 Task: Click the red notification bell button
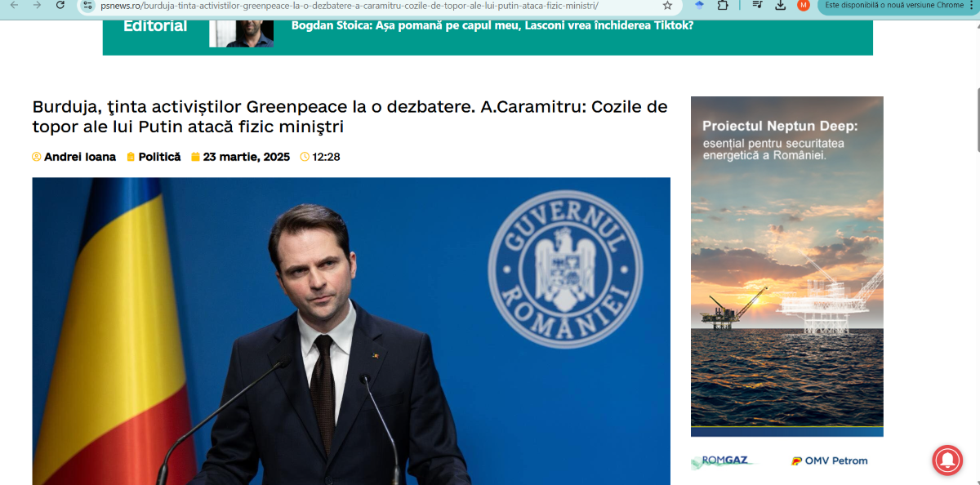point(947,461)
